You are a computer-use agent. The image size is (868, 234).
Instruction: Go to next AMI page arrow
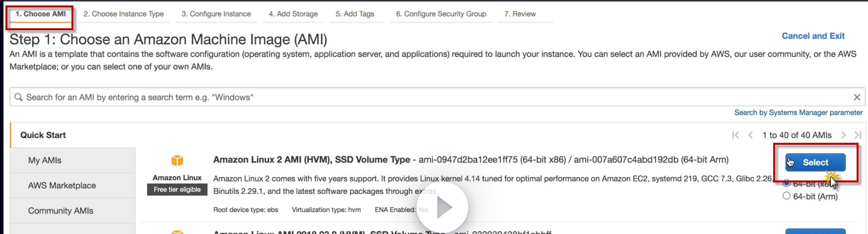843,135
